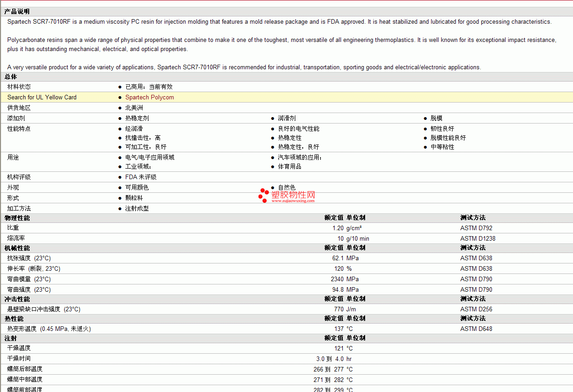Select the impact strength value 770

tap(339, 309)
